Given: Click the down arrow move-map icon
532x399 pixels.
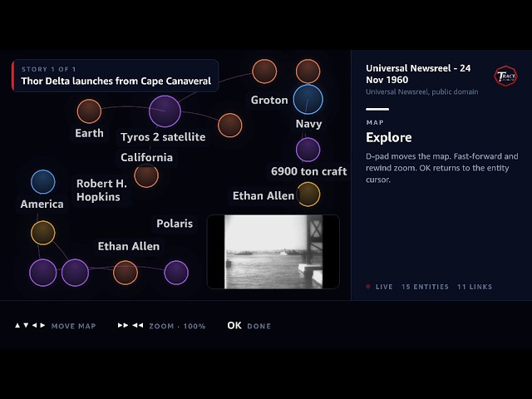Looking at the screenshot, I should (x=26, y=325).
